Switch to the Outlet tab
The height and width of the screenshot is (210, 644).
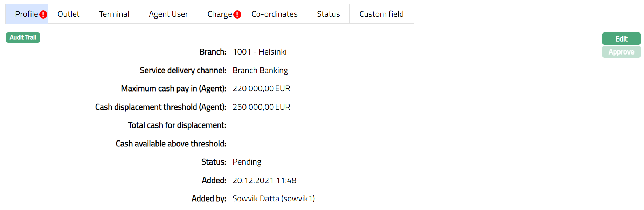click(x=69, y=14)
